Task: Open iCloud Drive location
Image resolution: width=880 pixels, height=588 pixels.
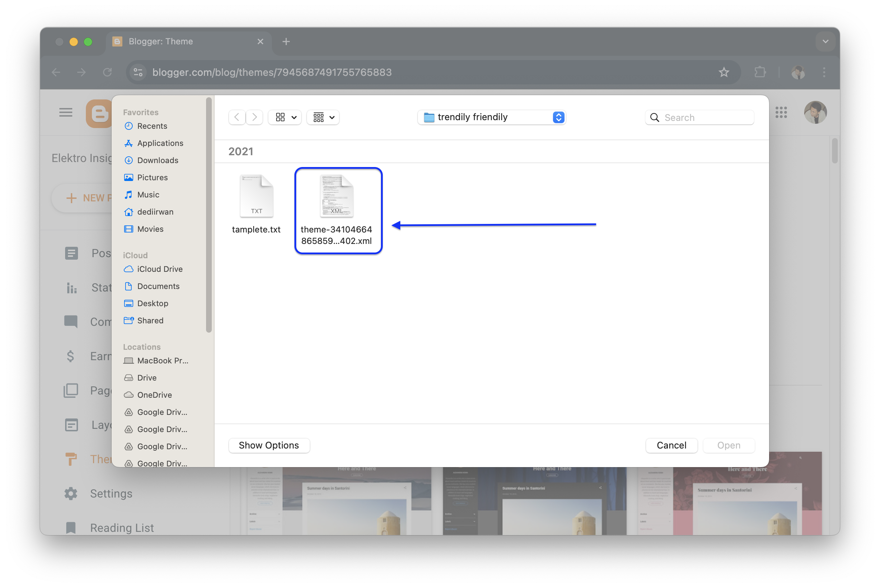Action: (160, 269)
